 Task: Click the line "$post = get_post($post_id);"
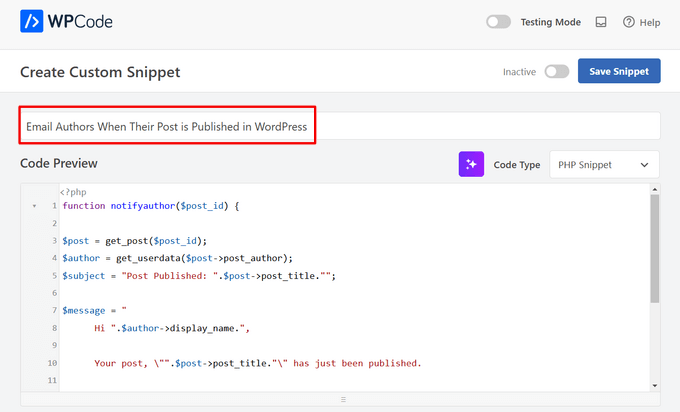point(134,241)
